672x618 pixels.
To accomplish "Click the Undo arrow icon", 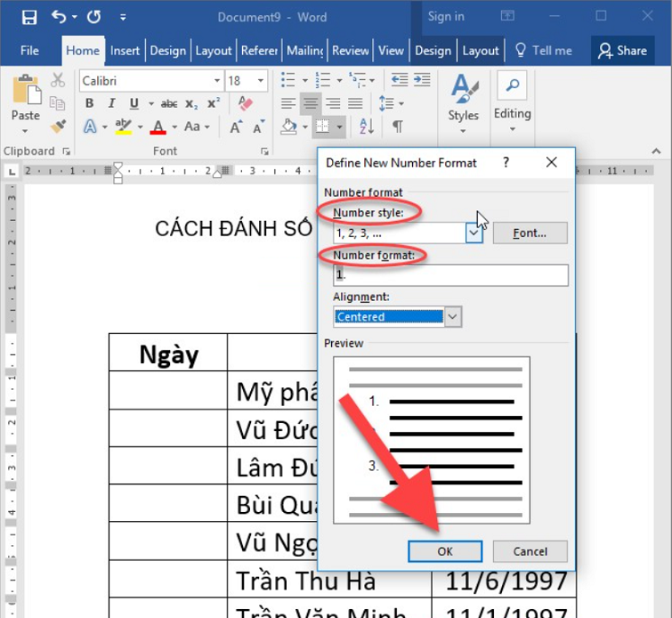I will pyautogui.click(x=59, y=17).
